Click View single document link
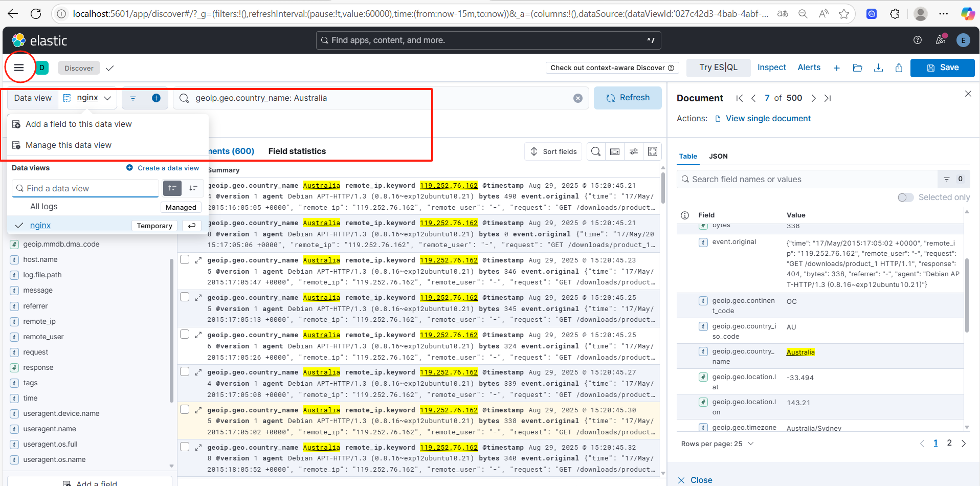Image resolution: width=980 pixels, height=486 pixels. (768, 119)
